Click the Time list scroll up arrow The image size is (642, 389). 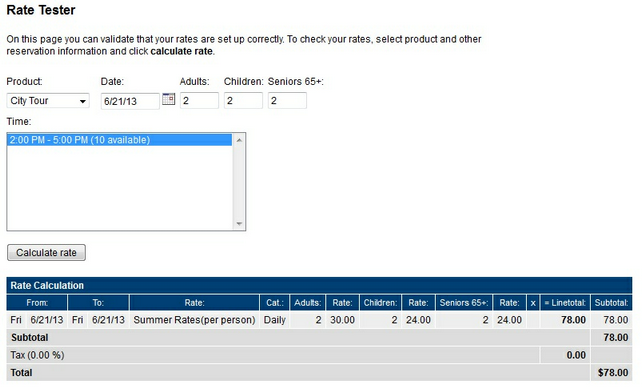click(x=239, y=140)
